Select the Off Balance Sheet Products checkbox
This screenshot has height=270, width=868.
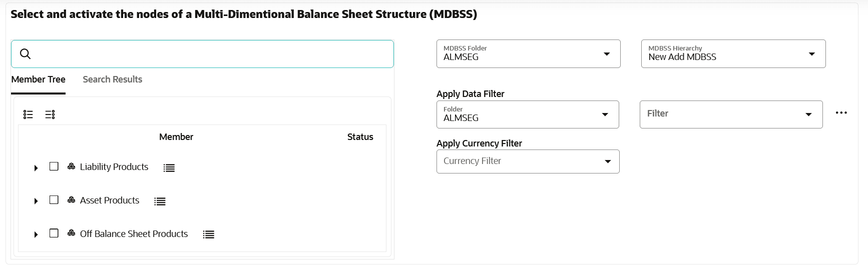click(54, 233)
